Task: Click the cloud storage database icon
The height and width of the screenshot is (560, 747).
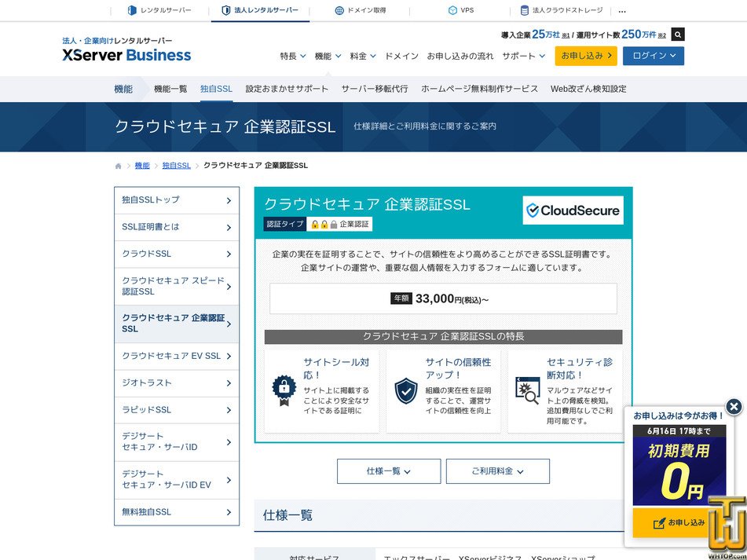Action: point(524,10)
